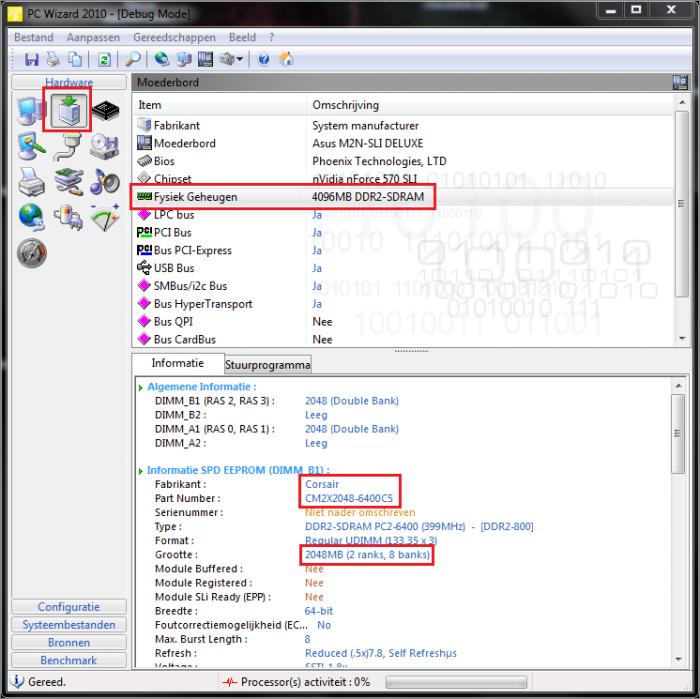This screenshot has height=699, width=700.
Task: Click the Save report floppy disk icon
Action: pyautogui.click(x=32, y=59)
